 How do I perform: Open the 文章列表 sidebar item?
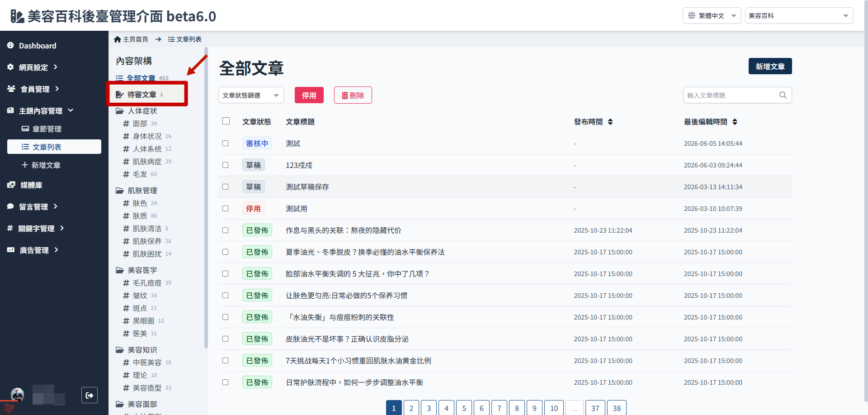coord(54,147)
